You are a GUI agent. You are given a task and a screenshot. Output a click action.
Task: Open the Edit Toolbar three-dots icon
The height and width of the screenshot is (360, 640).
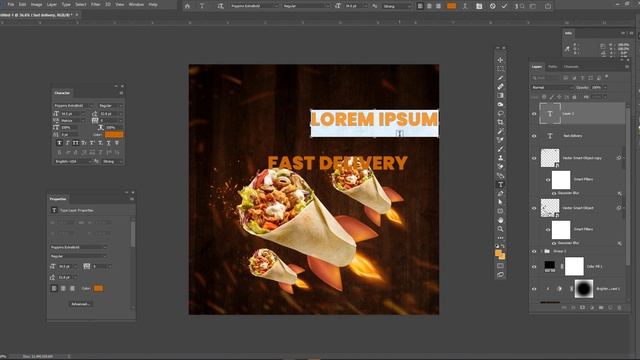500,238
